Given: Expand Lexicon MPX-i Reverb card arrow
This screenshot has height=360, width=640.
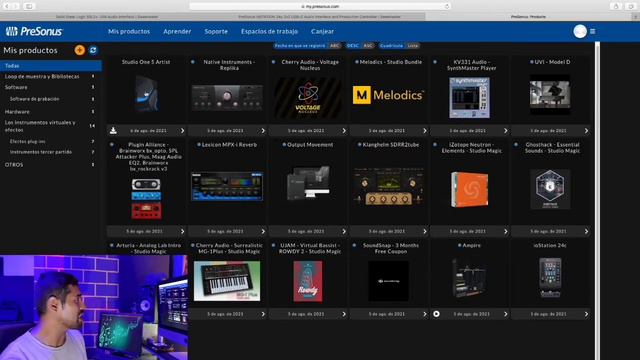Looking at the screenshot, I should coord(263,231).
